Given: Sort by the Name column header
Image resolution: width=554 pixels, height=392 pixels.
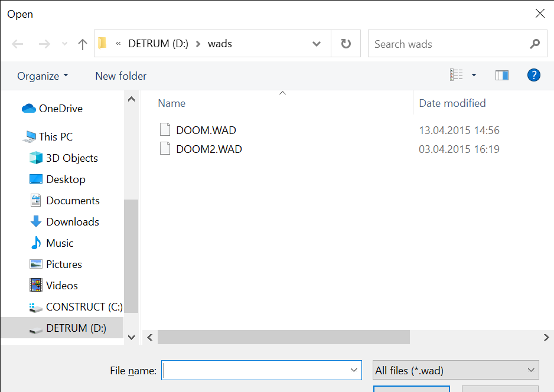Looking at the screenshot, I should coord(171,103).
